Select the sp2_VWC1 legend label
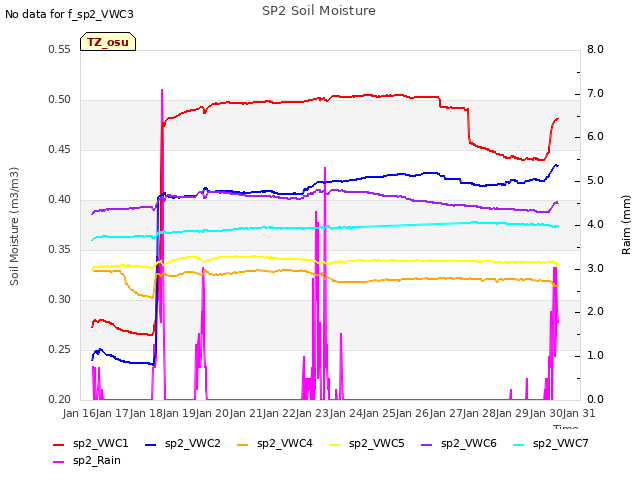The height and width of the screenshot is (480, 640). click(x=100, y=444)
